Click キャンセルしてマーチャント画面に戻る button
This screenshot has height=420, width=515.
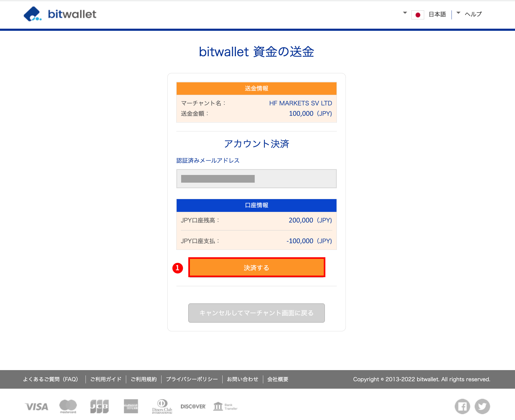pos(256,313)
